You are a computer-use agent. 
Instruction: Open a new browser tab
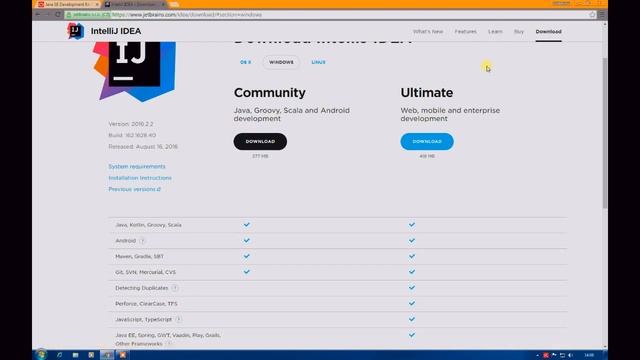[174, 4]
